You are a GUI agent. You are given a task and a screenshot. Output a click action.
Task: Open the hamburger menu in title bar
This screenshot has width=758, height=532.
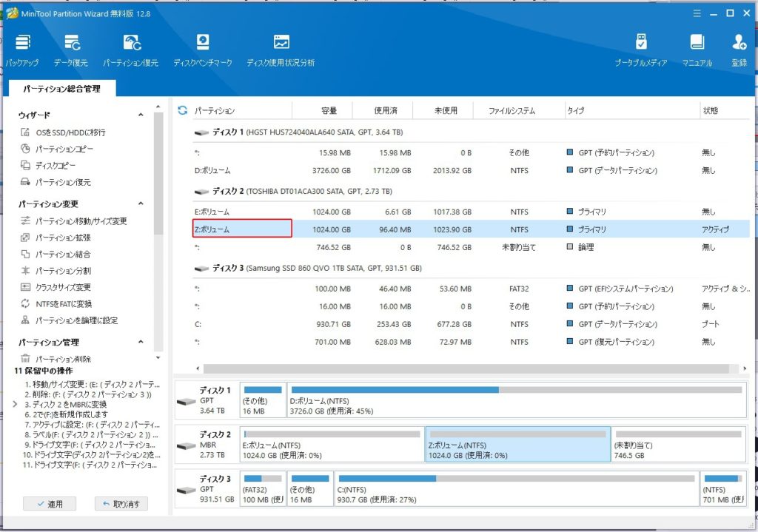click(696, 13)
